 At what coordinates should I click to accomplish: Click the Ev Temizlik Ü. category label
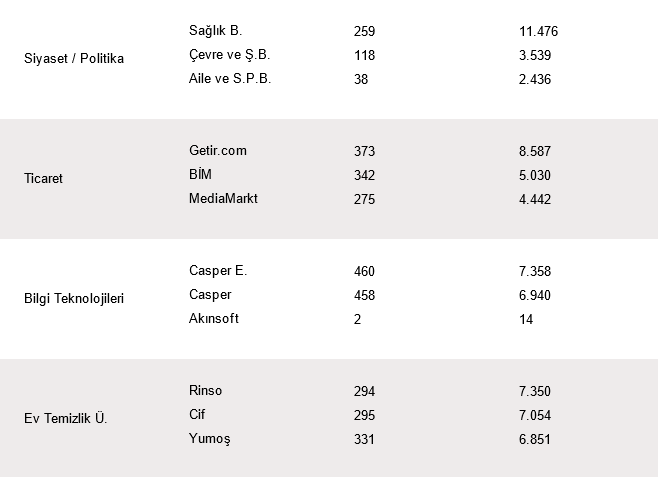tap(65, 418)
